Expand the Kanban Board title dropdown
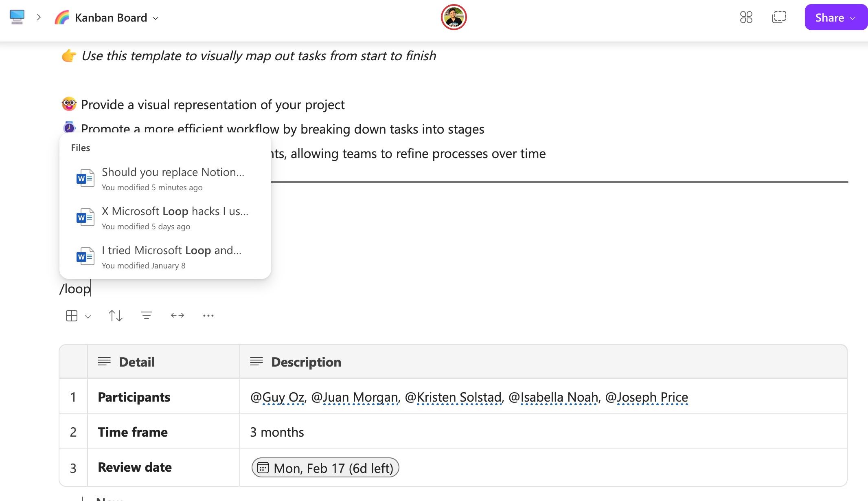The width and height of the screenshot is (868, 501). coord(156,18)
